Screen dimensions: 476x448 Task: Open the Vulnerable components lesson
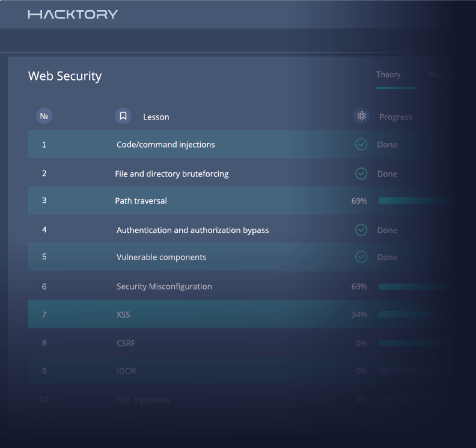pos(162,257)
